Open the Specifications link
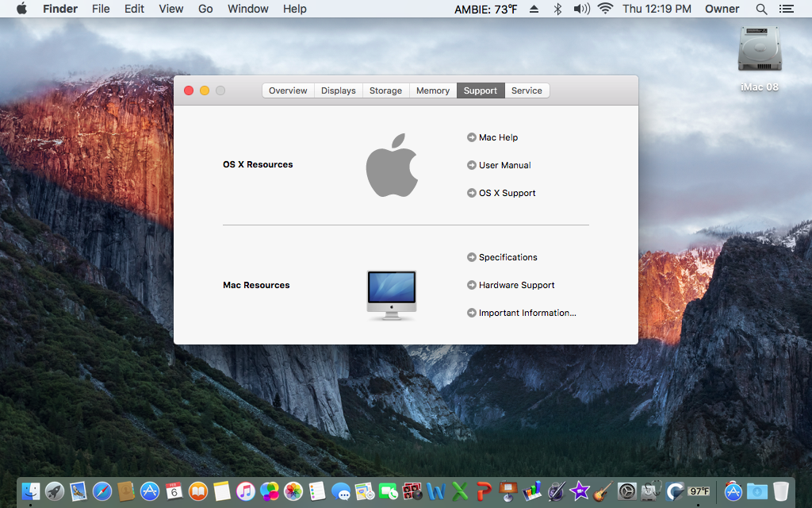Viewport: 812px width, 508px height. coord(502,257)
